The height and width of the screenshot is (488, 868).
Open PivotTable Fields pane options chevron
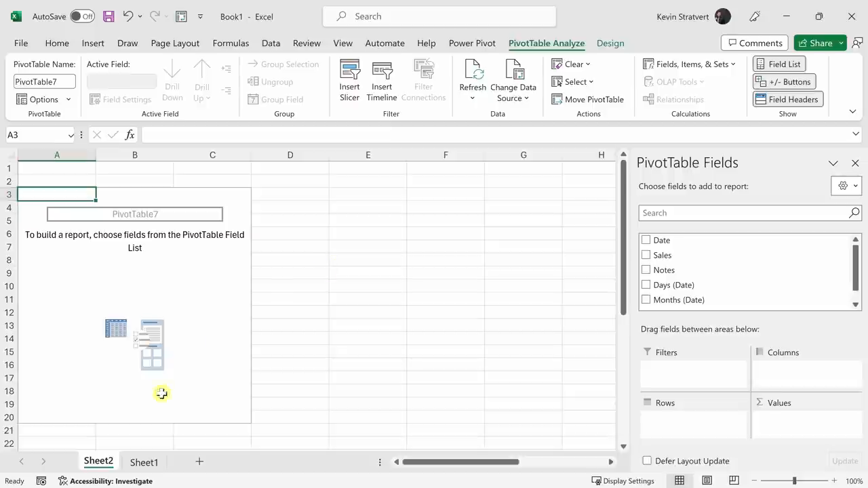(x=833, y=163)
